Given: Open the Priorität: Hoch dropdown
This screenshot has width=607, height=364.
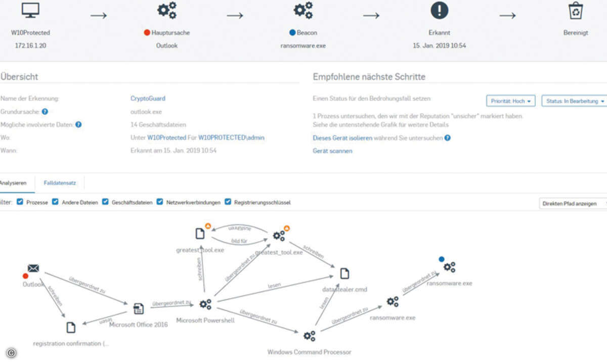Looking at the screenshot, I should [x=511, y=101].
